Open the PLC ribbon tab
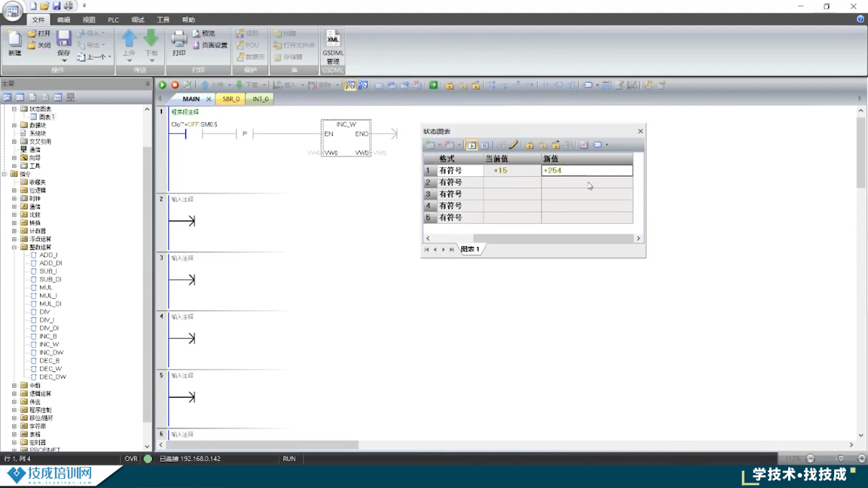The height and width of the screenshot is (488, 868). (113, 20)
